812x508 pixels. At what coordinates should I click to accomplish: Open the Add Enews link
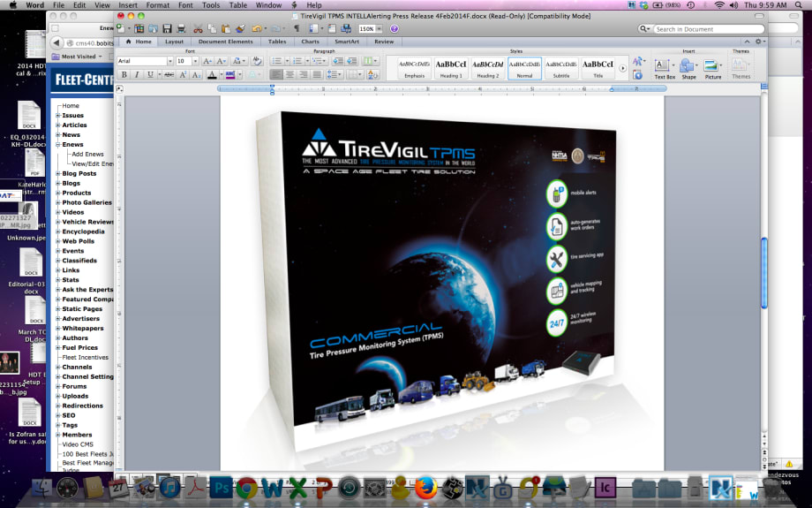(87, 154)
